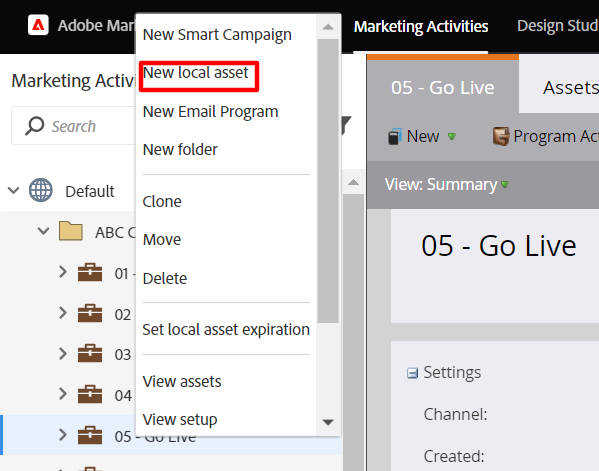Click the ABC folder icon
The height and width of the screenshot is (471, 599).
tap(71, 231)
